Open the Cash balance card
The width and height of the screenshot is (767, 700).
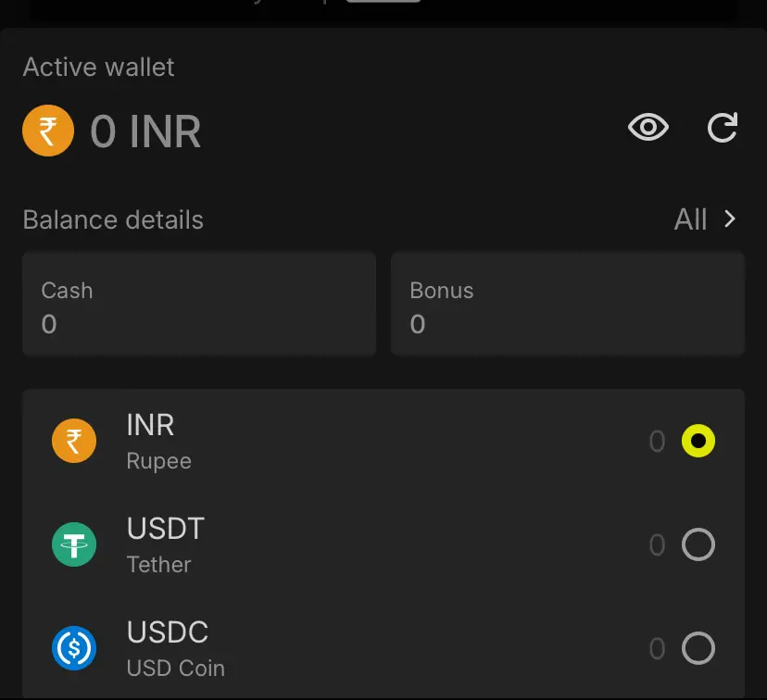[199, 304]
